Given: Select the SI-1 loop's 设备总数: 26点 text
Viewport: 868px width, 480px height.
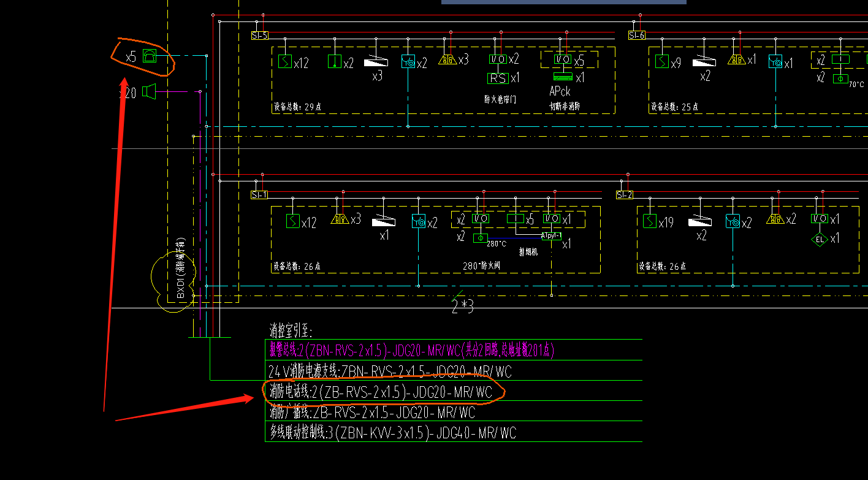Looking at the screenshot, I should (297, 267).
